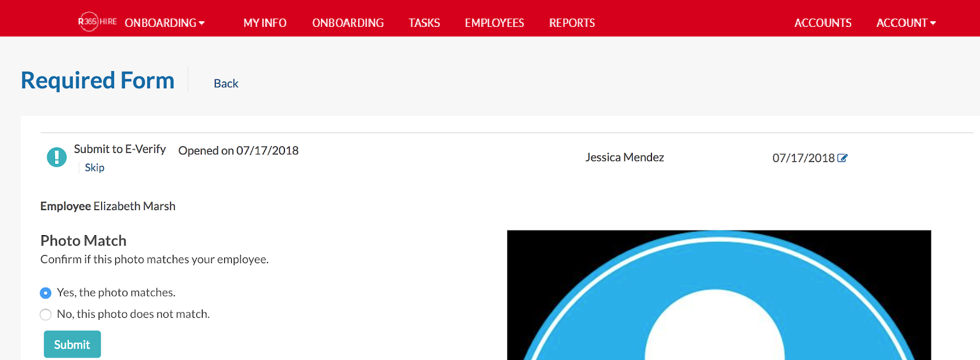
Task: Click the 07/17/2018 due date text
Action: coord(804,158)
